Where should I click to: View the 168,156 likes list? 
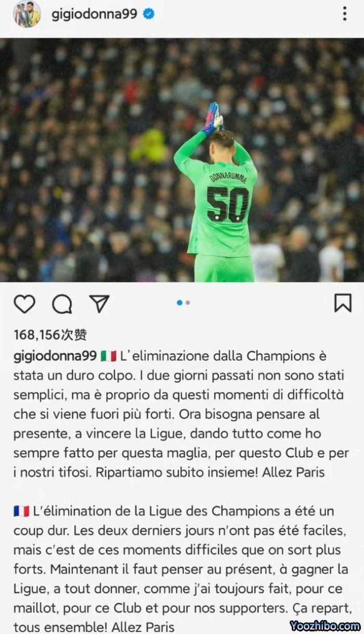[50, 335]
